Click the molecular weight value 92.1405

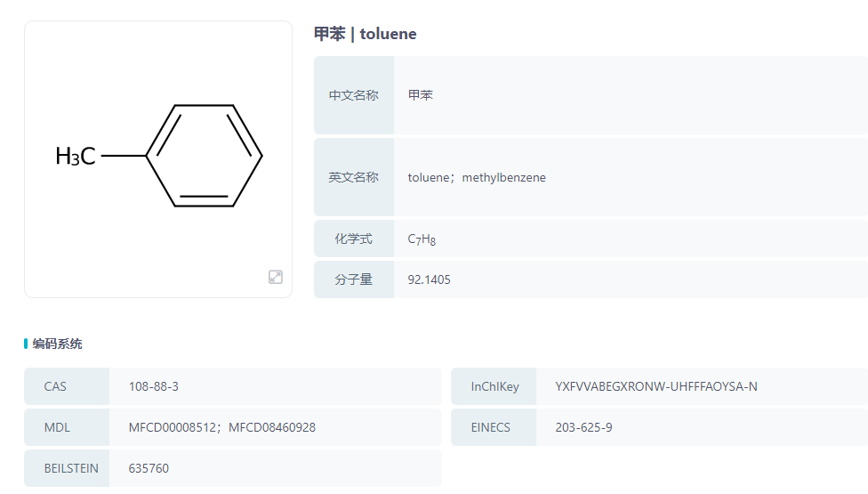pos(430,279)
